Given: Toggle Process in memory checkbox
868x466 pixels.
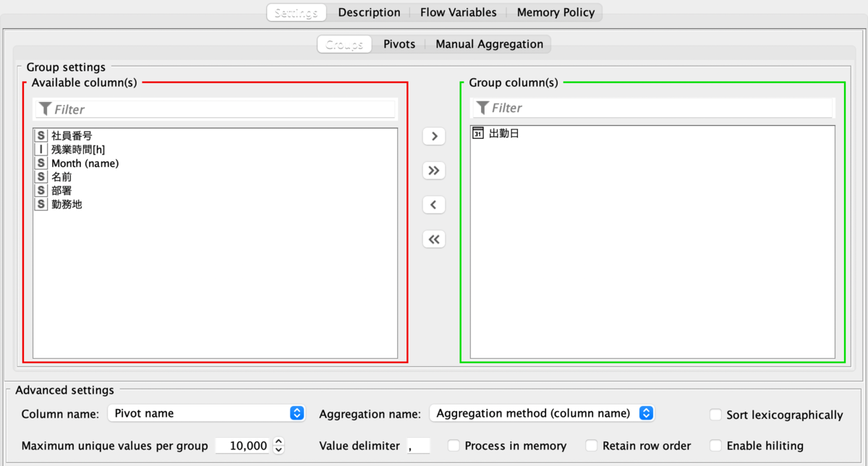Looking at the screenshot, I should pos(454,446).
